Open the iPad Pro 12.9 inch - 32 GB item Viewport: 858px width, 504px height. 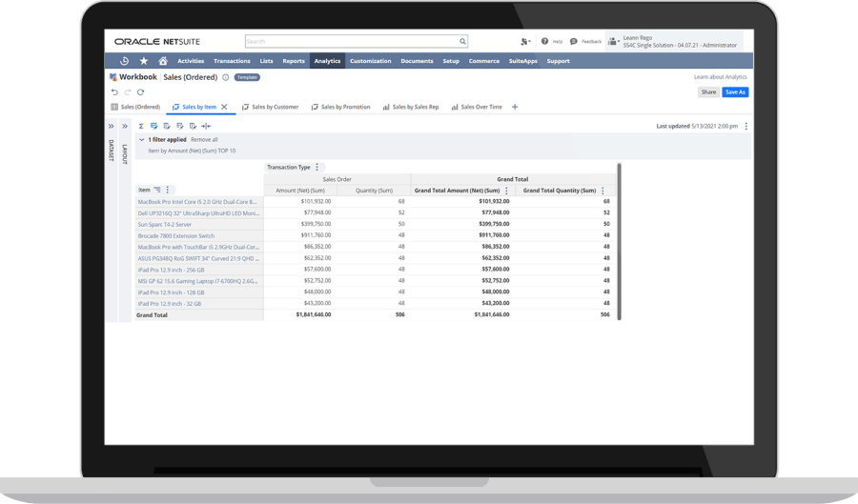pos(169,303)
